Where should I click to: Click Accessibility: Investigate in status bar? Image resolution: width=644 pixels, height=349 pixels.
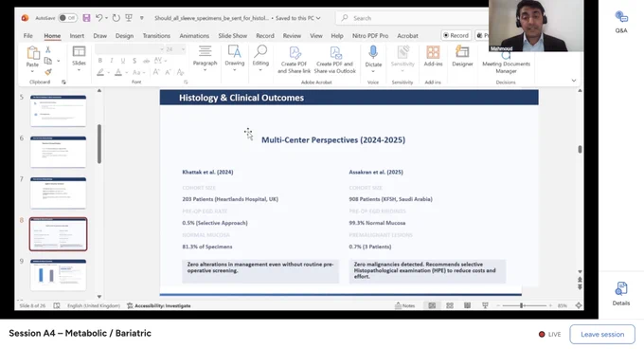click(x=158, y=305)
